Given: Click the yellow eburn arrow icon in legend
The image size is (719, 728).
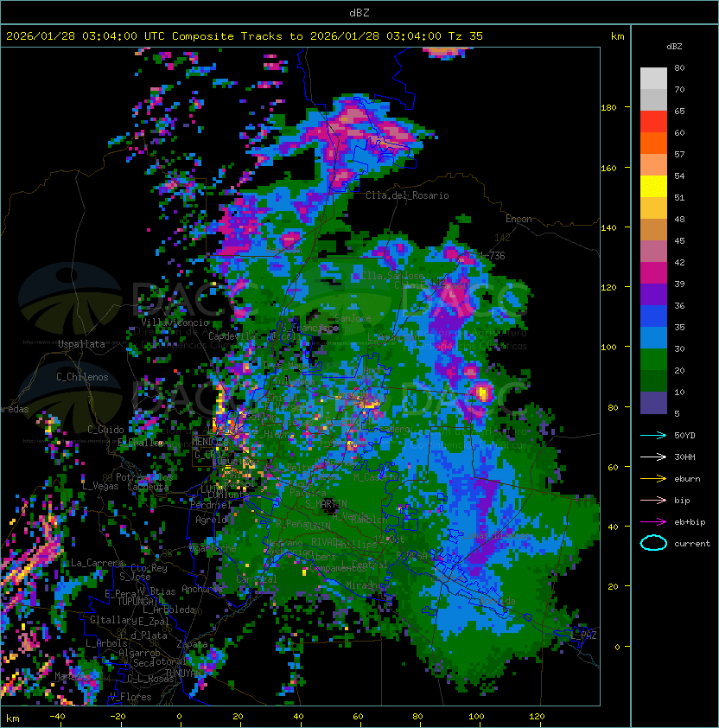Looking at the screenshot, I should [x=653, y=479].
